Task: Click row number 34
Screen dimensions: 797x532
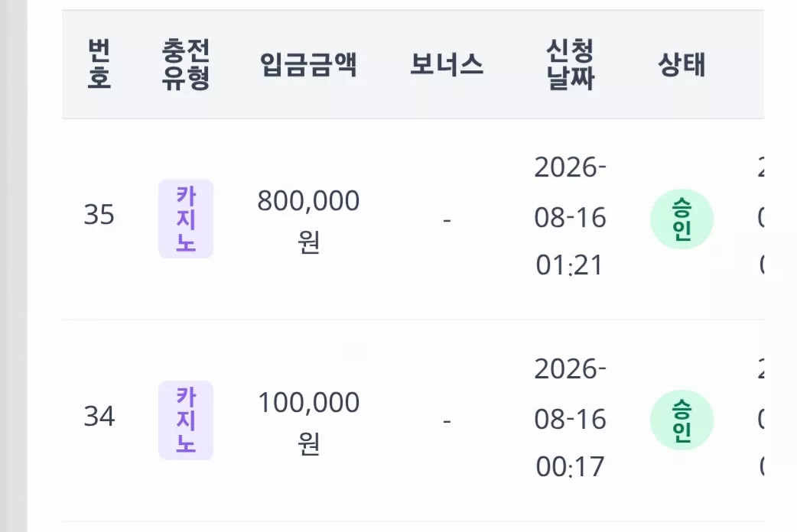Action: coord(99,416)
